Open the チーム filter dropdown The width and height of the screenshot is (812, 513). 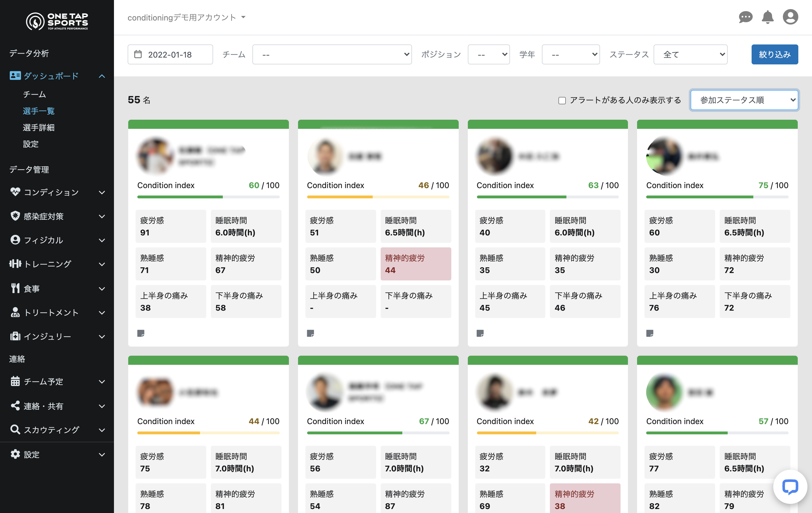pos(332,54)
